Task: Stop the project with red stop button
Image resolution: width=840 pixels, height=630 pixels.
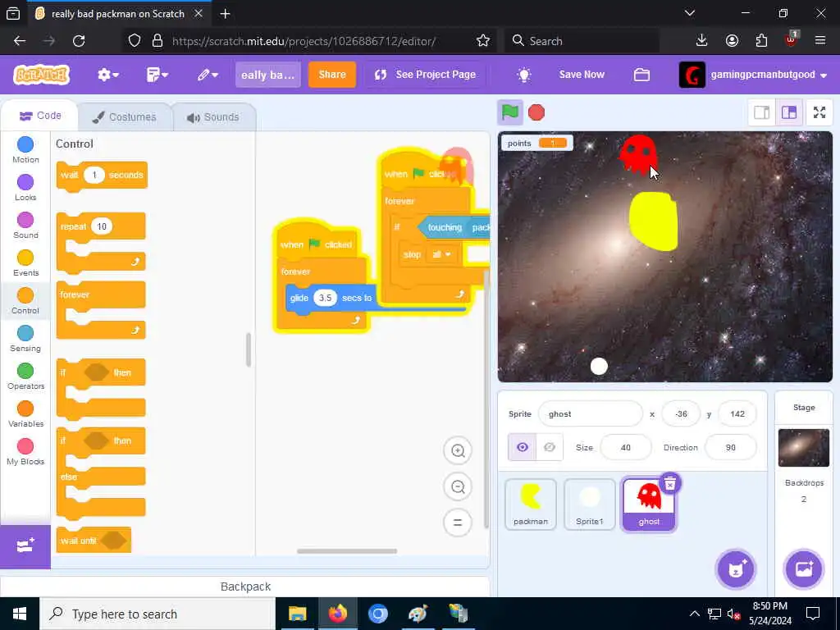Action: [x=536, y=112]
